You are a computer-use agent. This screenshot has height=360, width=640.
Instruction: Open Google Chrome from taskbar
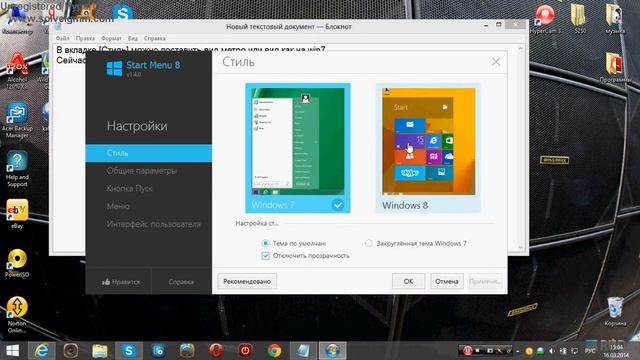pos(275,351)
